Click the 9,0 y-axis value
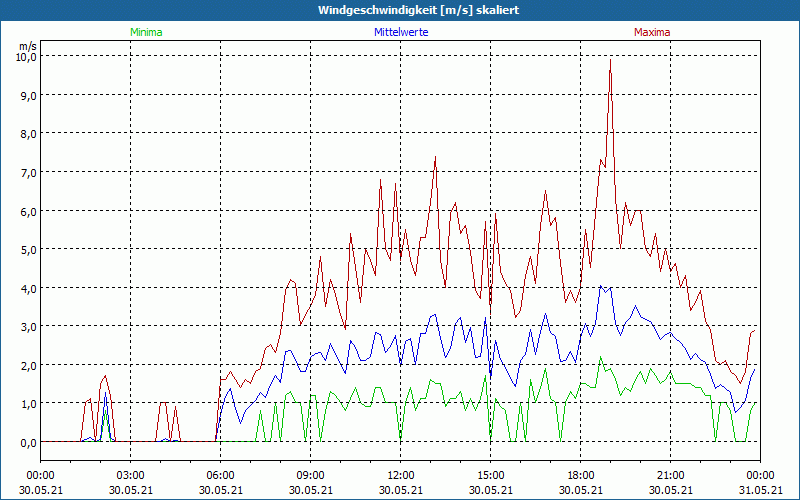 (29, 95)
